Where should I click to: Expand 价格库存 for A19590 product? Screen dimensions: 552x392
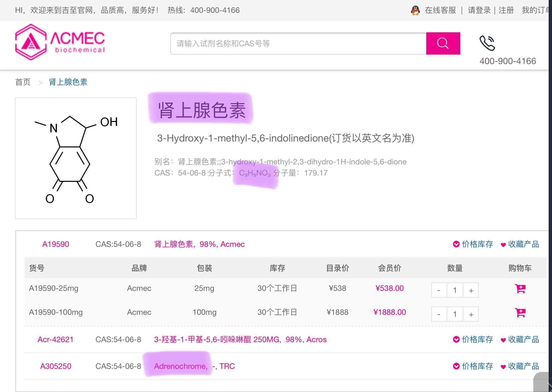[x=477, y=244]
